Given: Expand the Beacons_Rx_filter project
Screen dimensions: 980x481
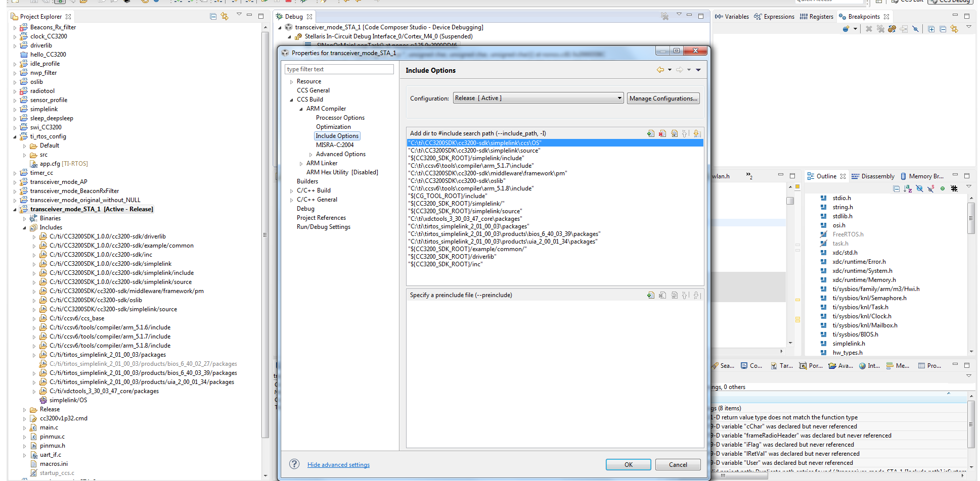Looking at the screenshot, I should [x=15, y=27].
